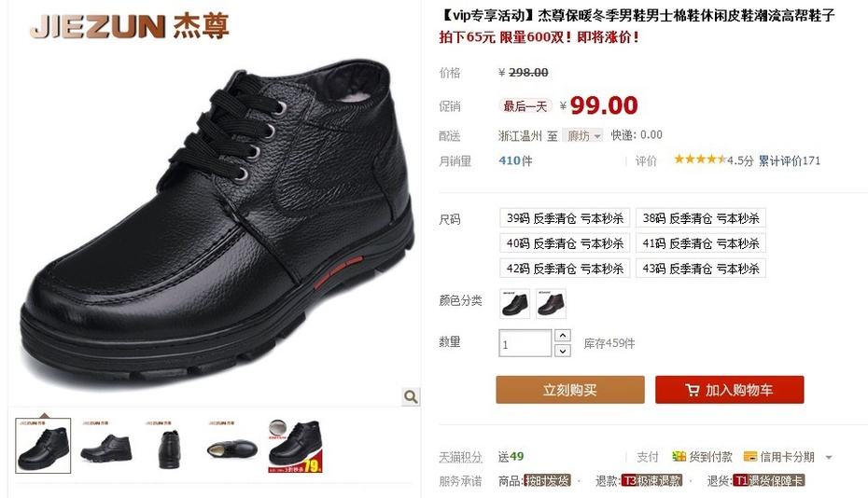Click the magnifier zoom icon on product image
The width and height of the screenshot is (868, 498).
click(410, 396)
